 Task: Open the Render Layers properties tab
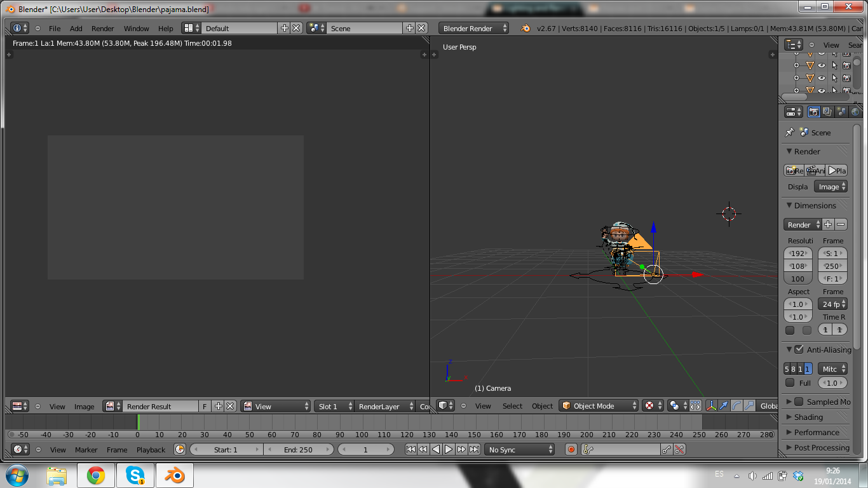click(827, 112)
